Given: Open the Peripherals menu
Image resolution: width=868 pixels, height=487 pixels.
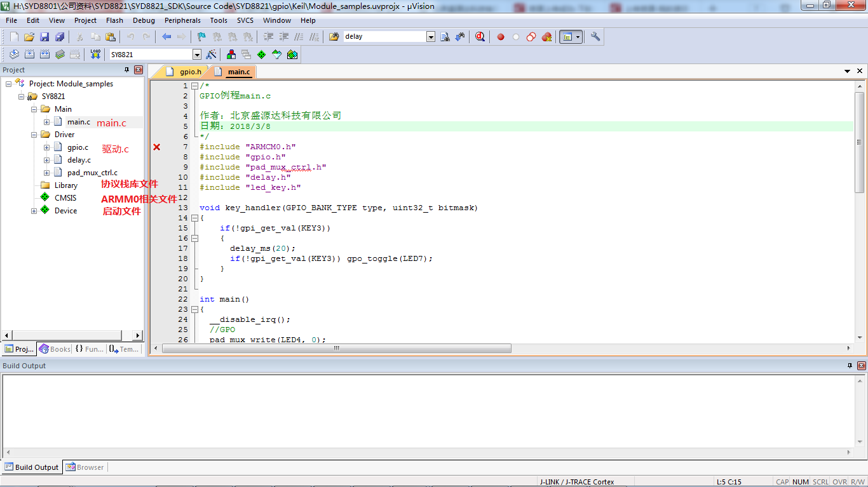Looking at the screenshot, I should (182, 20).
